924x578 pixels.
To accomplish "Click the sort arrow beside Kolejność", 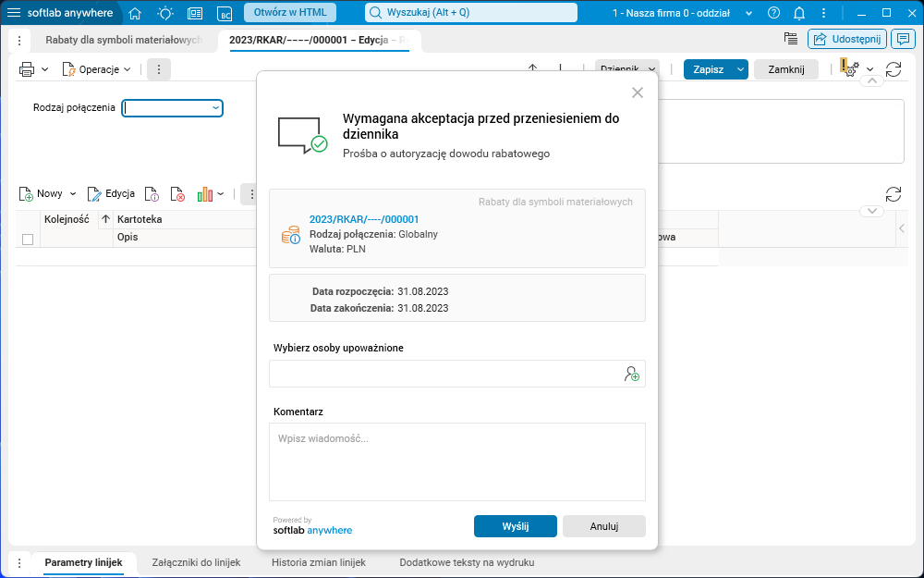I will click(x=105, y=219).
